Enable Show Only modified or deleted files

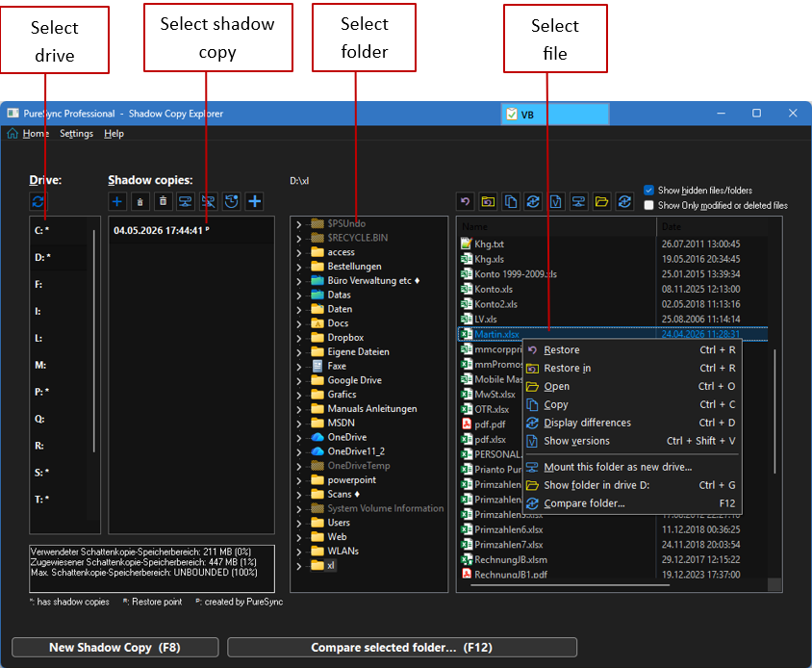pos(648,205)
